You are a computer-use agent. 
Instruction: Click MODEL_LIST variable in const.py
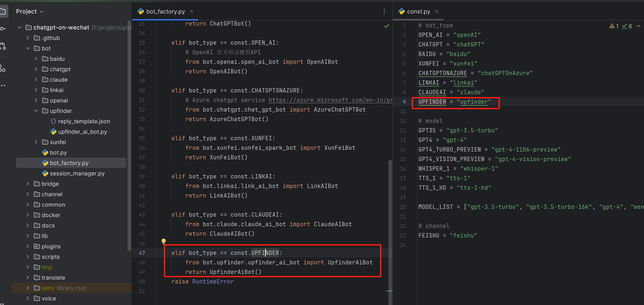(436, 207)
